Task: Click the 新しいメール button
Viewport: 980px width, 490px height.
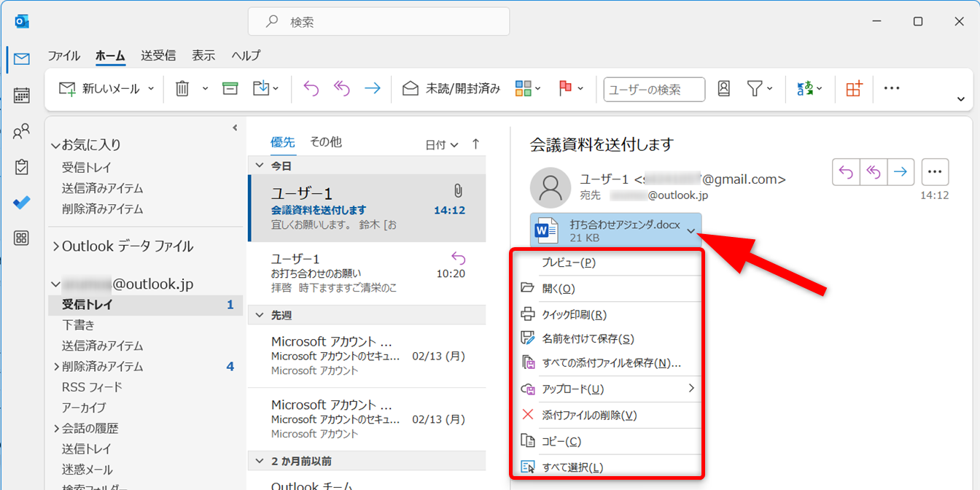Action: pyautogui.click(x=100, y=88)
